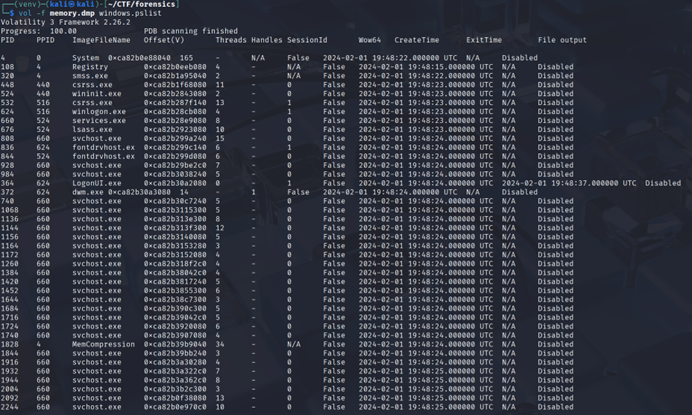Image resolution: width=692 pixels, height=415 pixels.
Task: Click the memory.dmp filename in the command
Action: coord(72,13)
